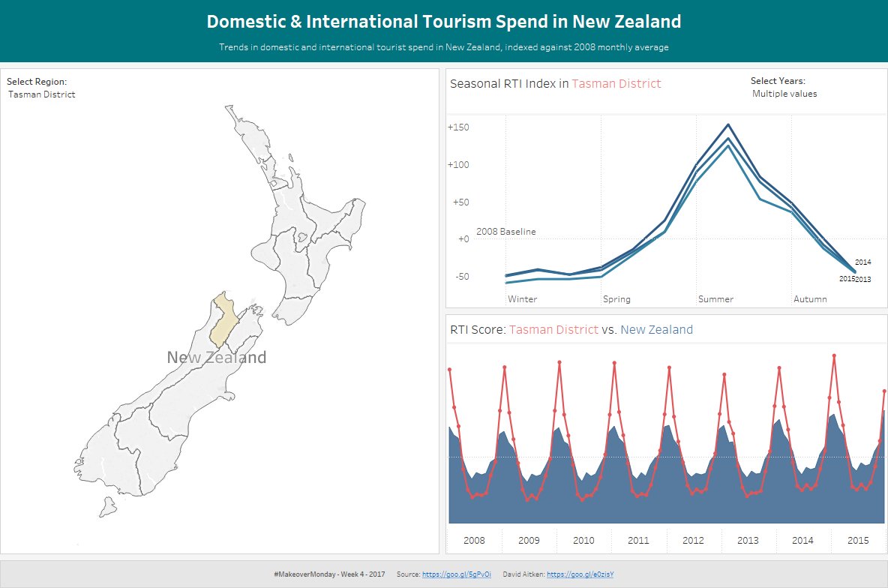Image resolution: width=888 pixels, height=588 pixels.
Task: Click the 2015 line end label in seasonal chart
Action: click(x=847, y=279)
